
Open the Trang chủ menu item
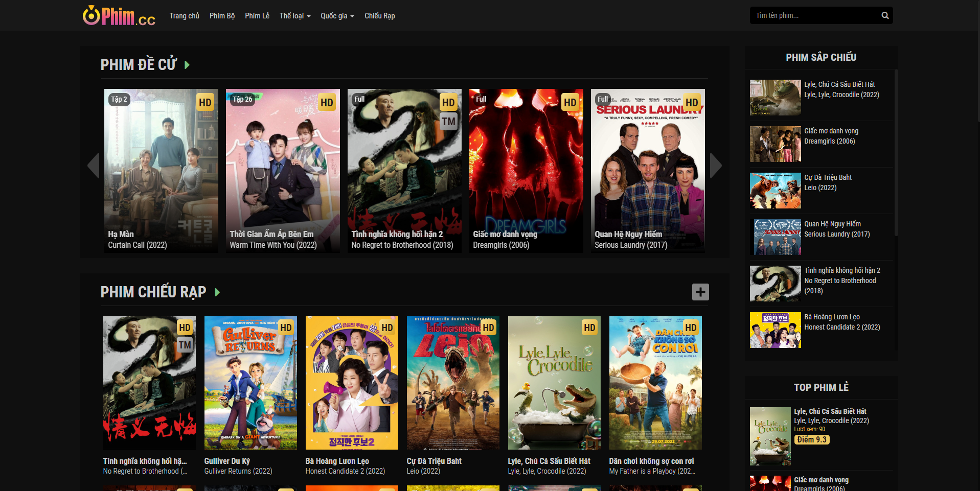(184, 16)
